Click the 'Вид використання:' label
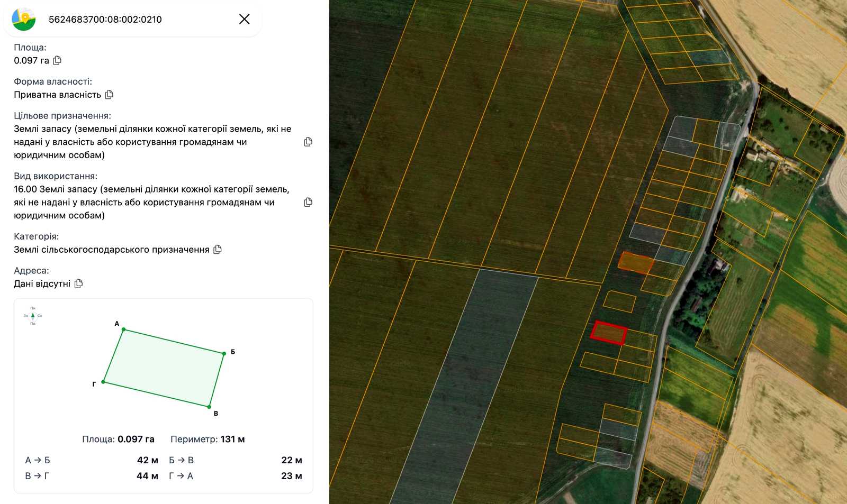 point(56,176)
